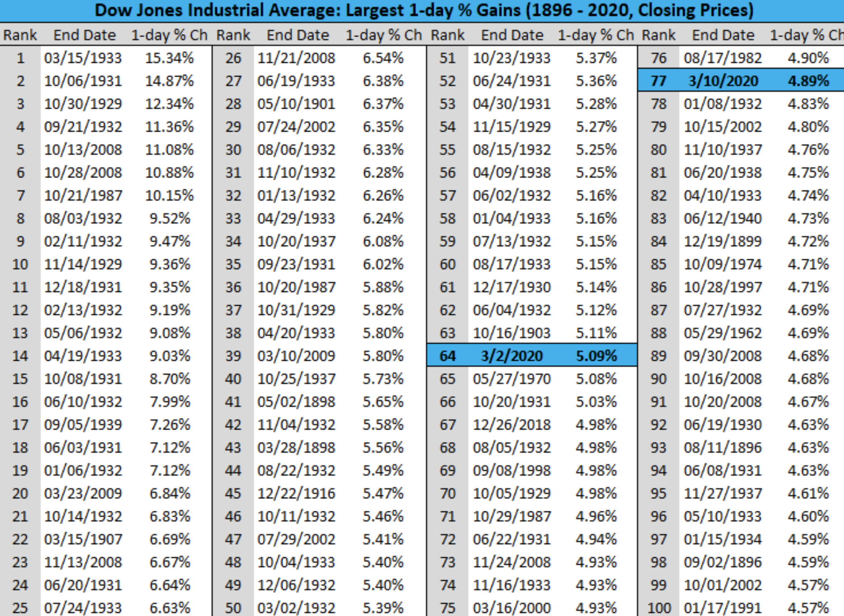
Task: Click the second End Date column header
Action: [298, 35]
